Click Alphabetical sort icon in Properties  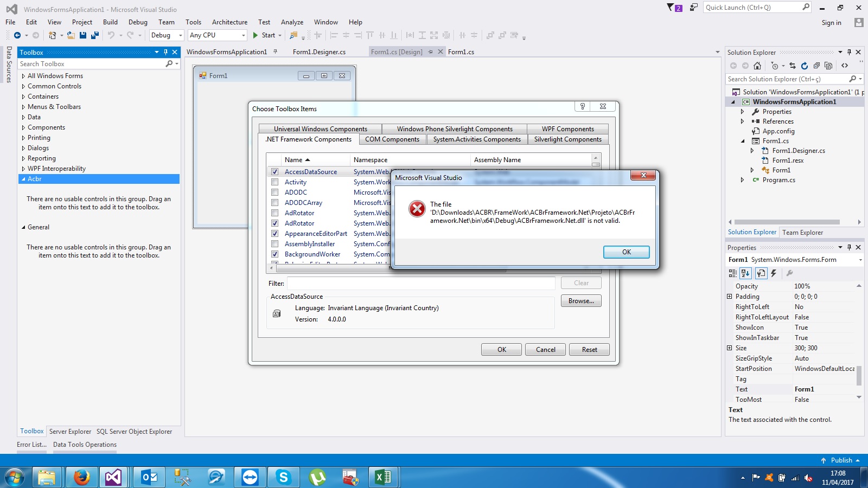745,273
